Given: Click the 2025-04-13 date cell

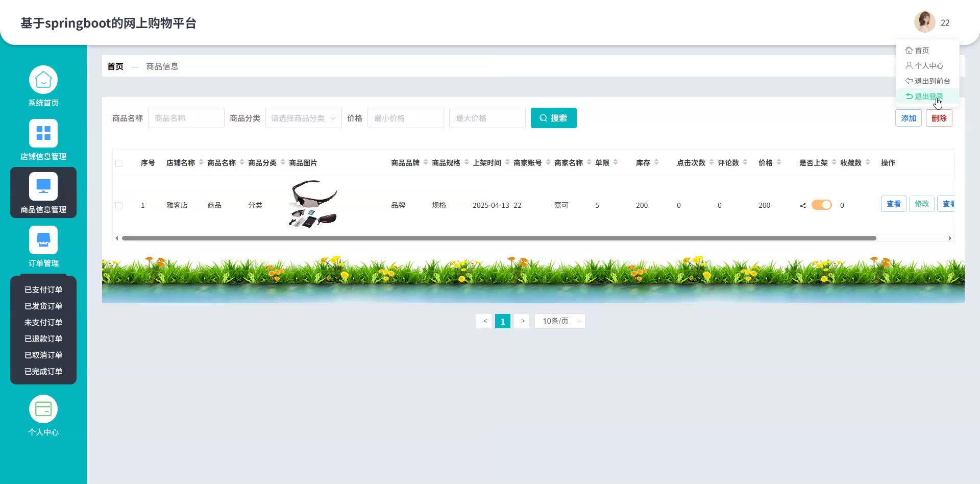Looking at the screenshot, I should coord(491,205).
